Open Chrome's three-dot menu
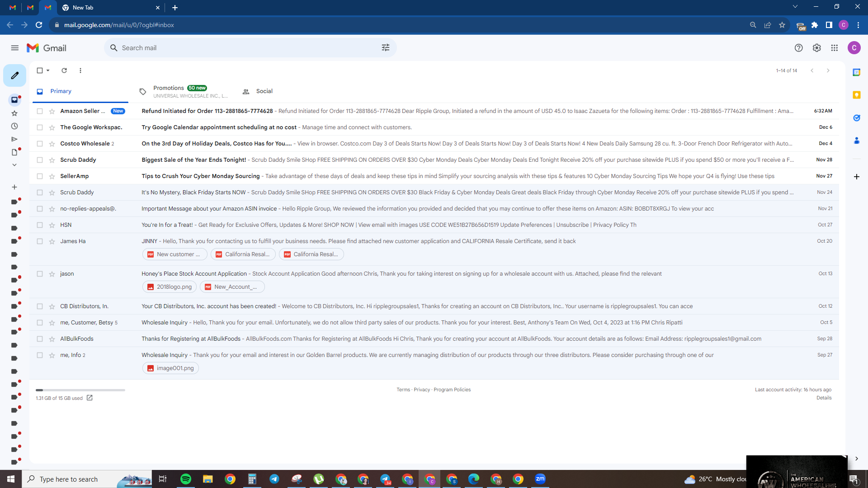Image resolution: width=868 pixels, height=488 pixels. click(858, 25)
